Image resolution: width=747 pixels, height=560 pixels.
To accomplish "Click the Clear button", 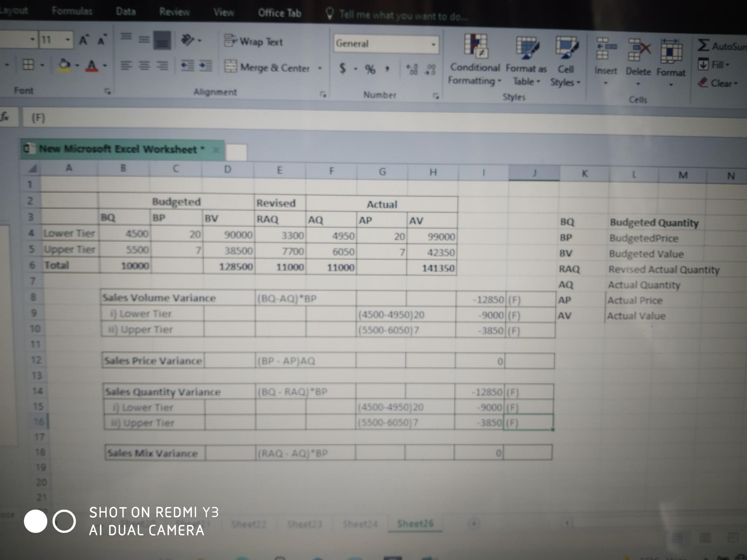I will click(718, 83).
